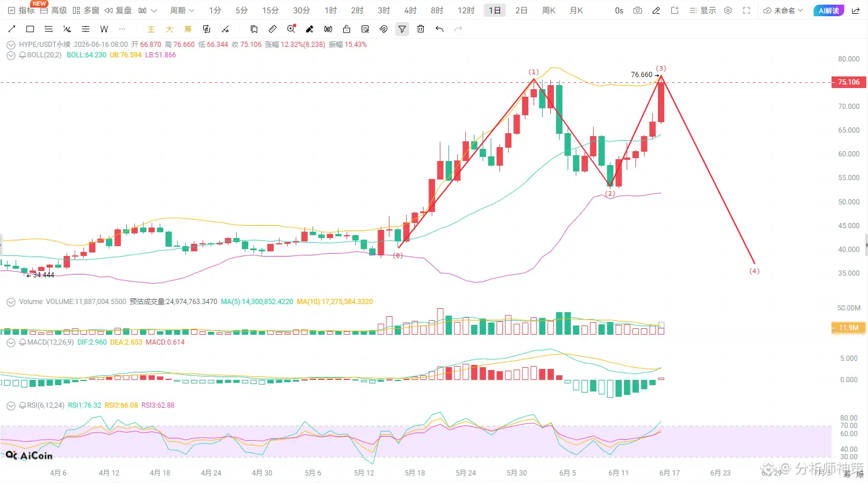Undo the last drawing action

coord(439,29)
